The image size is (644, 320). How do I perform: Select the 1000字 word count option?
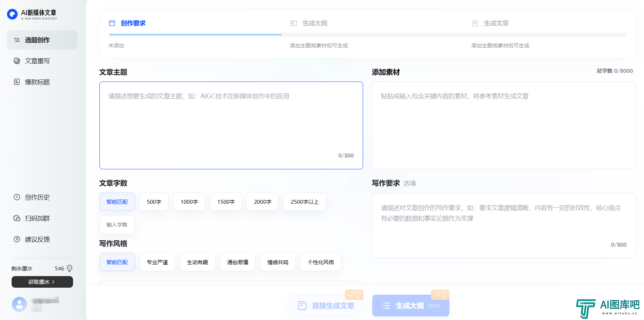[189, 202]
